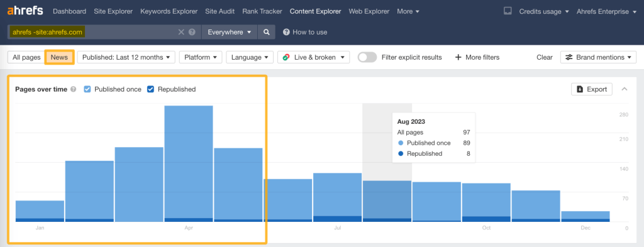Open Credits usage menu
The width and height of the screenshot is (644, 247).
[x=544, y=11]
